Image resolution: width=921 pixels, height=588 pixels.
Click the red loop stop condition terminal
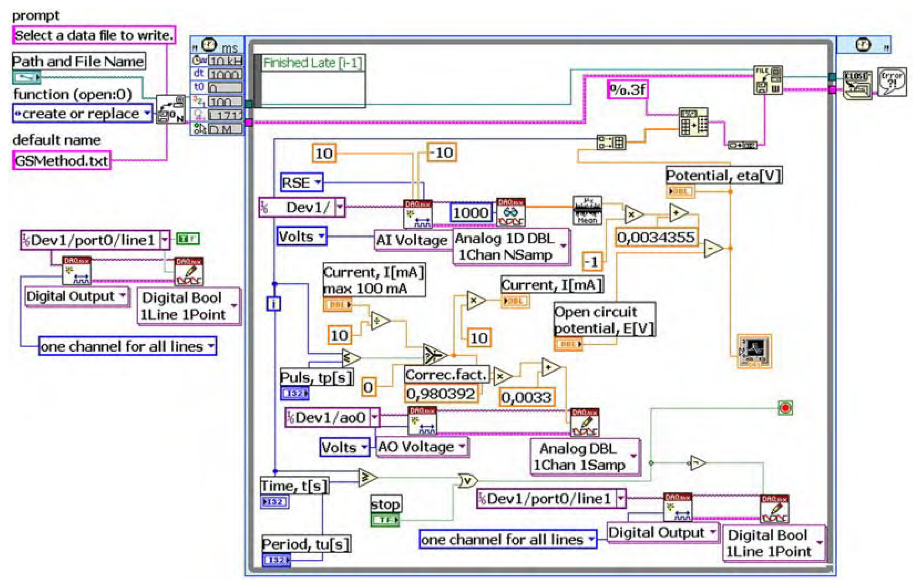pos(785,408)
